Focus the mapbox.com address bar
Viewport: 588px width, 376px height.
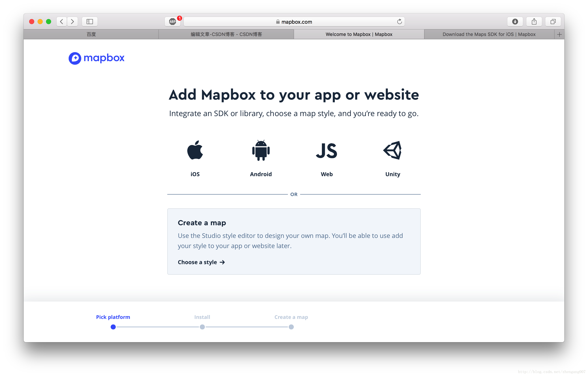pos(294,22)
